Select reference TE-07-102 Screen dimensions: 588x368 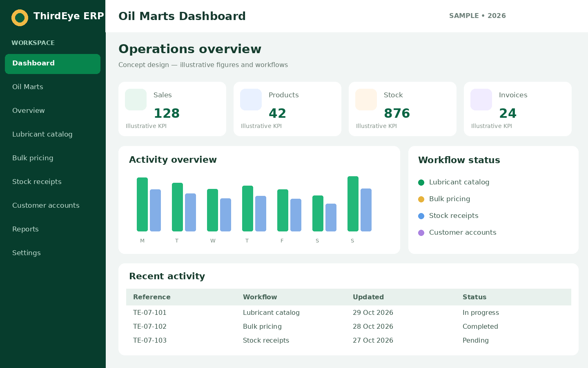150,326
